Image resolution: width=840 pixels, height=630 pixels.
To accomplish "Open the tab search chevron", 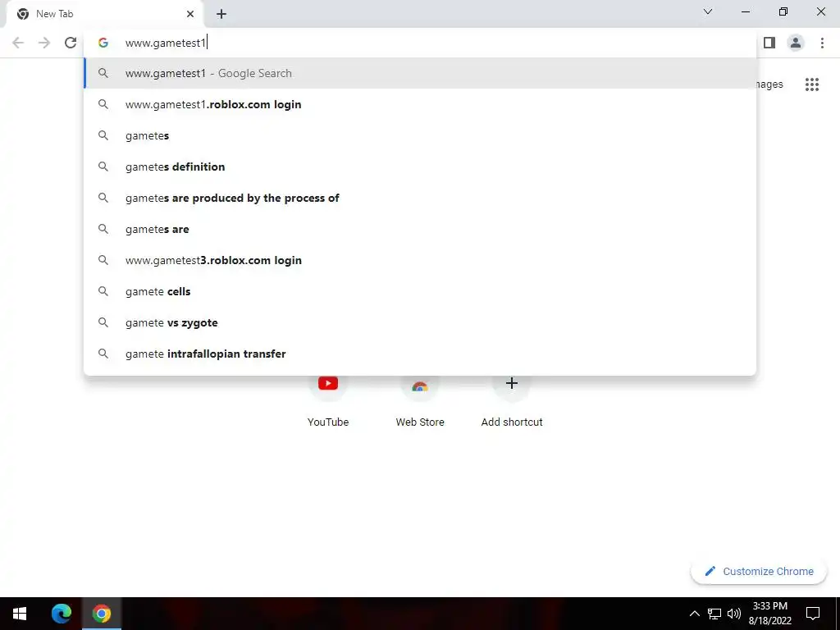I will click(708, 11).
